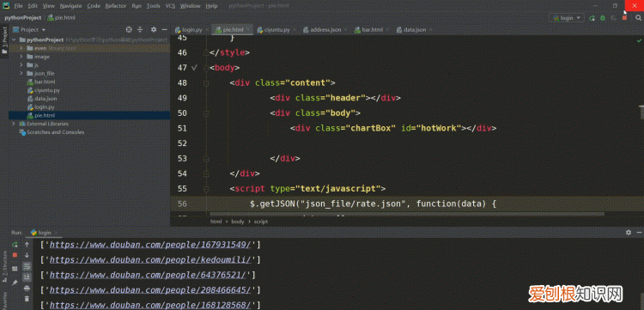Hide the Project tool window

[164, 29]
